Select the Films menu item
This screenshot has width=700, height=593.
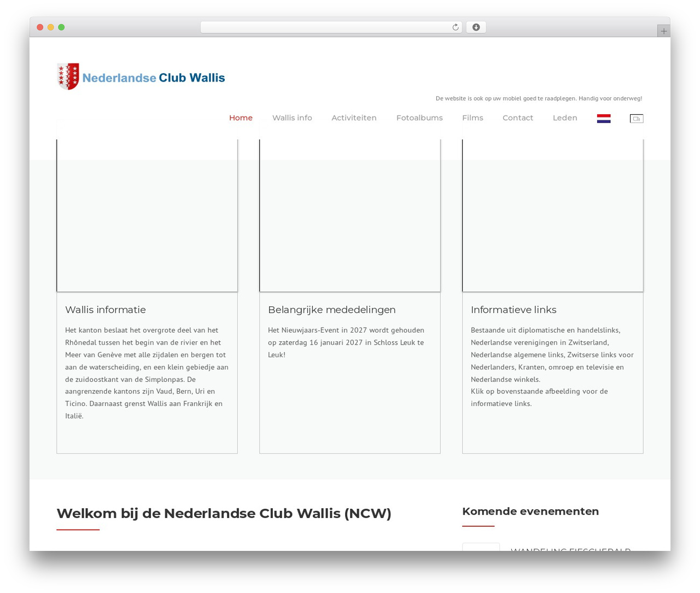pyautogui.click(x=472, y=118)
